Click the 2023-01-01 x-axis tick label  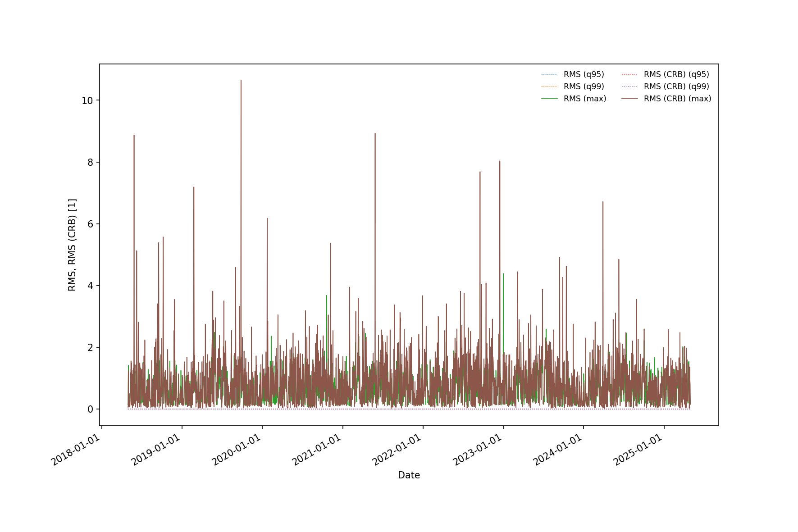tap(478, 450)
